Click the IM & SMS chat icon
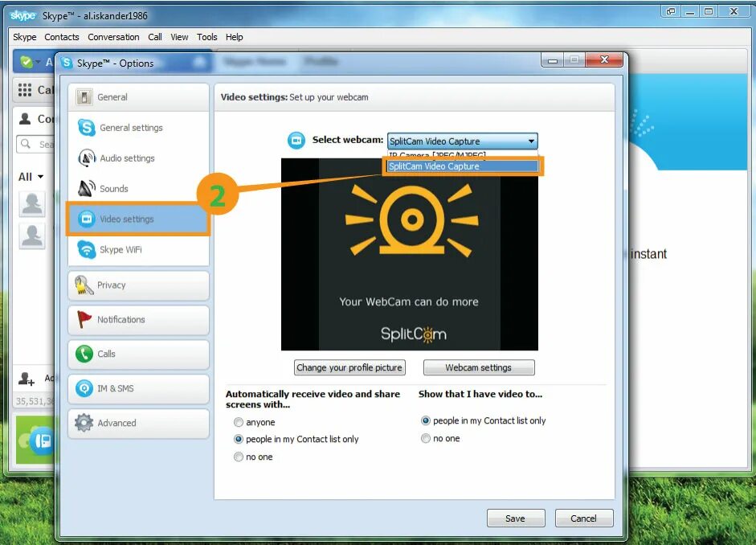This screenshot has height=545, width=756. pyautogui.click(x=84, y=388)
